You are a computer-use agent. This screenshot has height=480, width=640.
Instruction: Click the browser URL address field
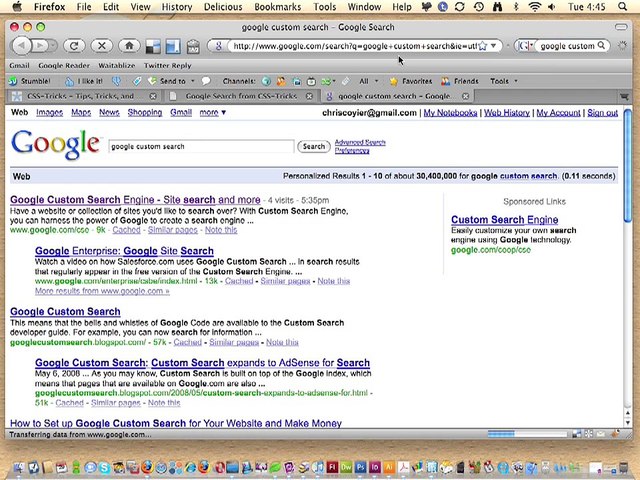(x=354, y=46)
